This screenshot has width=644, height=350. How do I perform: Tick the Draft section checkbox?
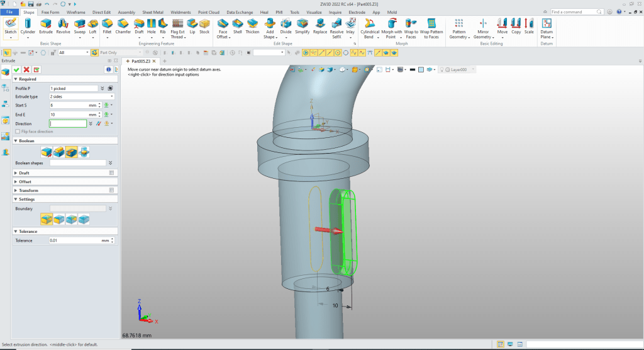[x=111, y=172]
